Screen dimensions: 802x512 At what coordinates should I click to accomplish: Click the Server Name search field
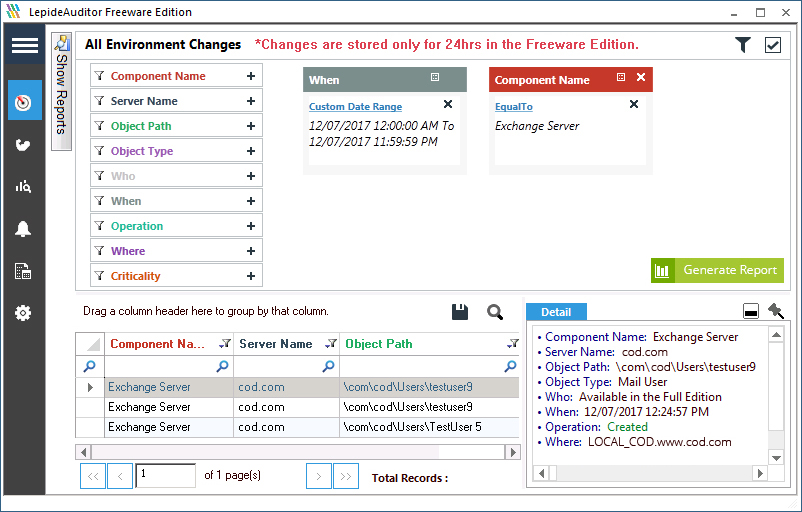point(286,366)
